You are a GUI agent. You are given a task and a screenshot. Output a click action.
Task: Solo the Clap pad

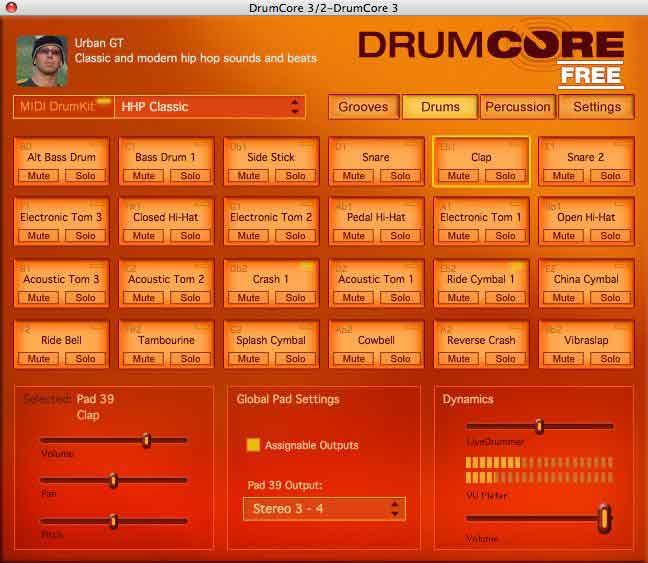(505, 176)
